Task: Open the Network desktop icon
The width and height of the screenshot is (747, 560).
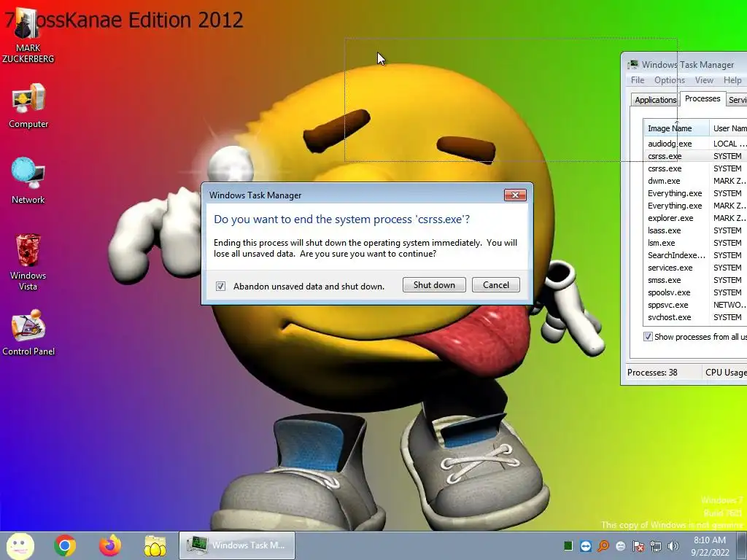Action: coord(28,181)
